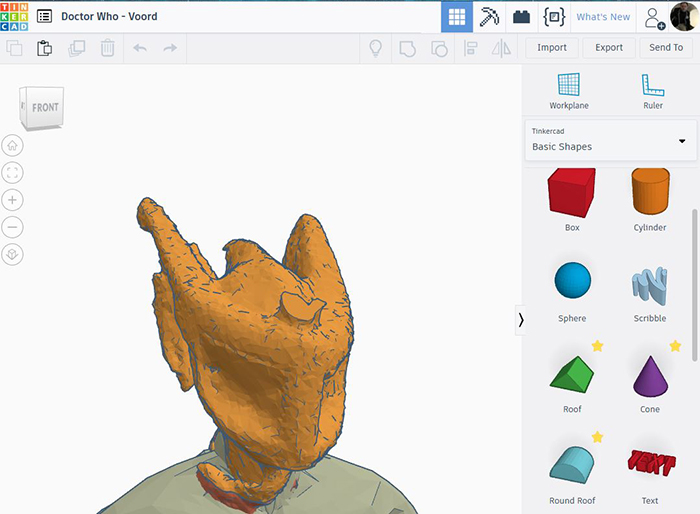
Task: Select the Workplane tool
Action: [569, 91]
